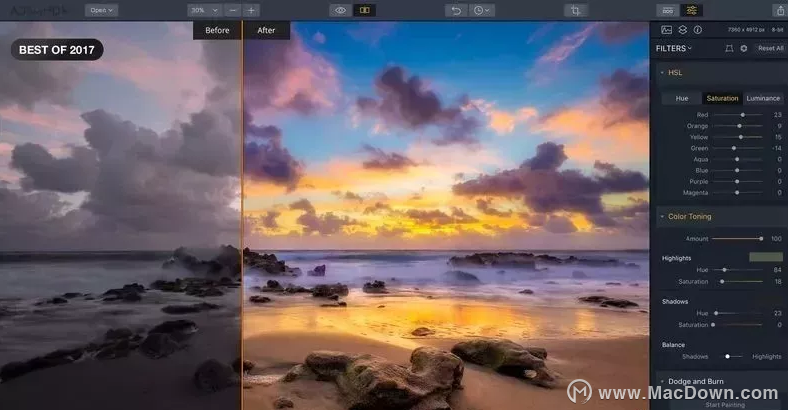
Task: Open the history clock dropdown
Action: click(x=482, y=10)
